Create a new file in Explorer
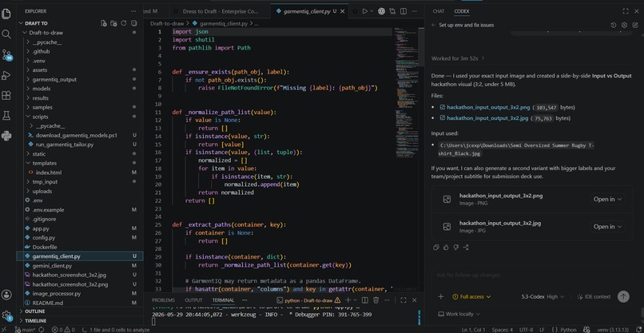The width and height of the screenshot is (644, 333). coord(104,23)
